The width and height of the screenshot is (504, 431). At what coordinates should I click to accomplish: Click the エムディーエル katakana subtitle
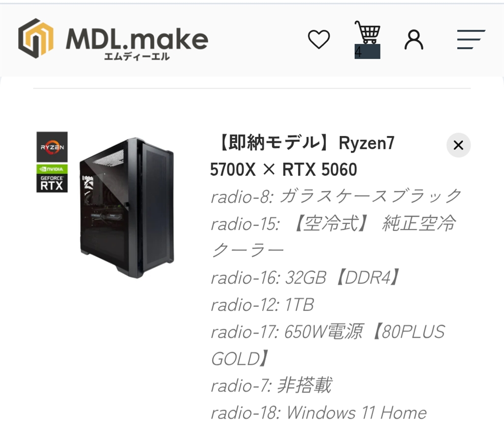click(137, 57)
